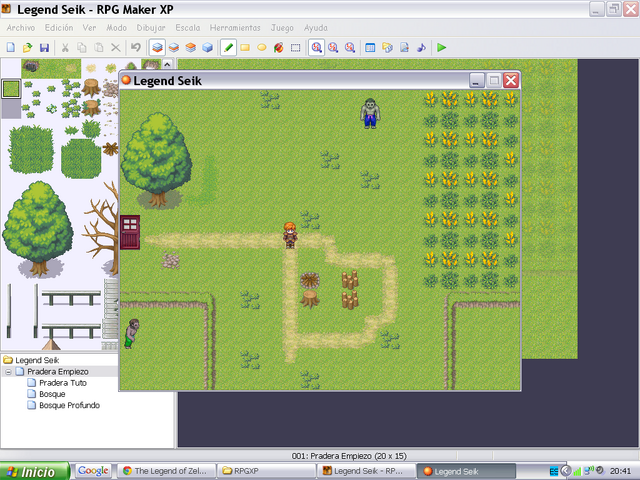Select the dashed Selection tool

[x=296, y=48]
